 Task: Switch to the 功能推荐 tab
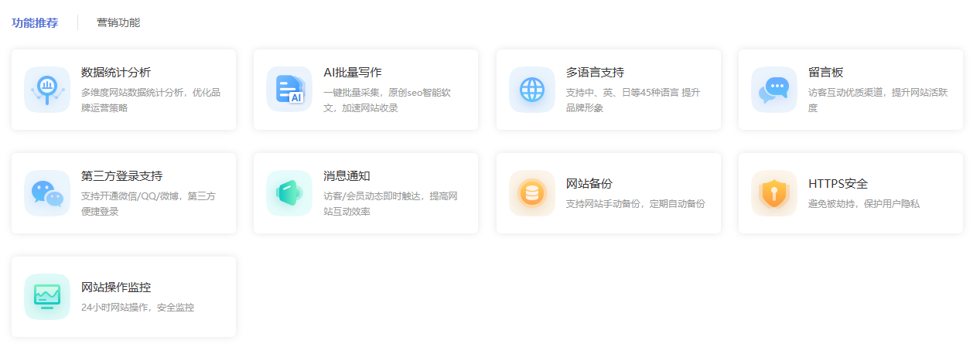(35, 22)
